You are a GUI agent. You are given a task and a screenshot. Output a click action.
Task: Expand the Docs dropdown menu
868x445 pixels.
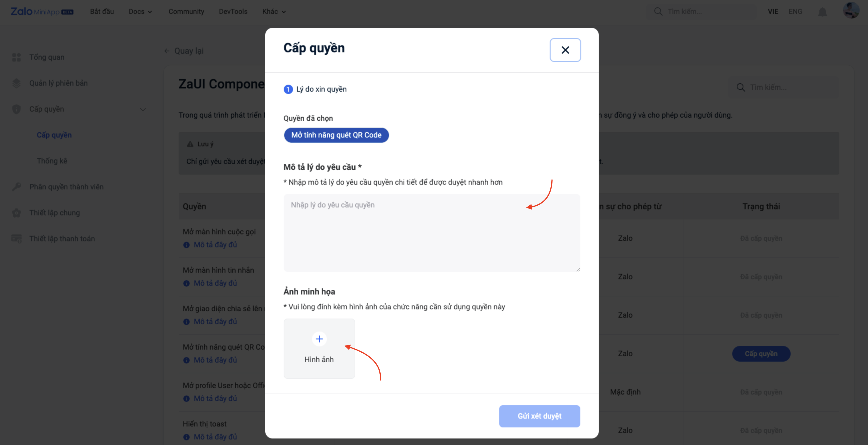[x=140, y=11]
